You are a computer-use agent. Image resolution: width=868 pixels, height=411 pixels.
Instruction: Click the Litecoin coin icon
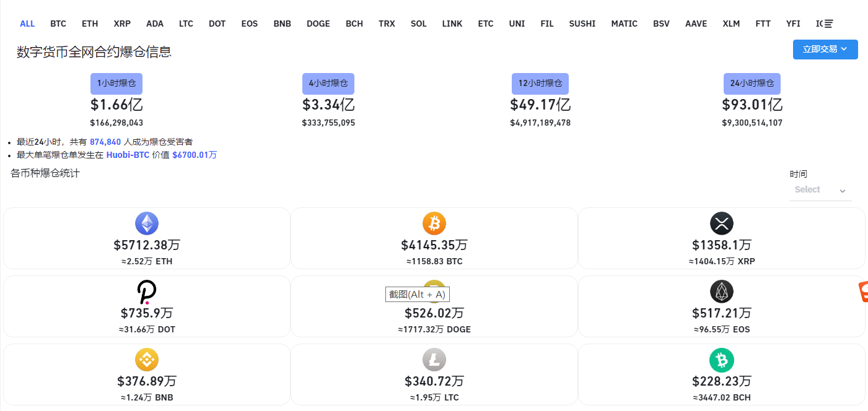pyautogui.click(x=434, y=360)
